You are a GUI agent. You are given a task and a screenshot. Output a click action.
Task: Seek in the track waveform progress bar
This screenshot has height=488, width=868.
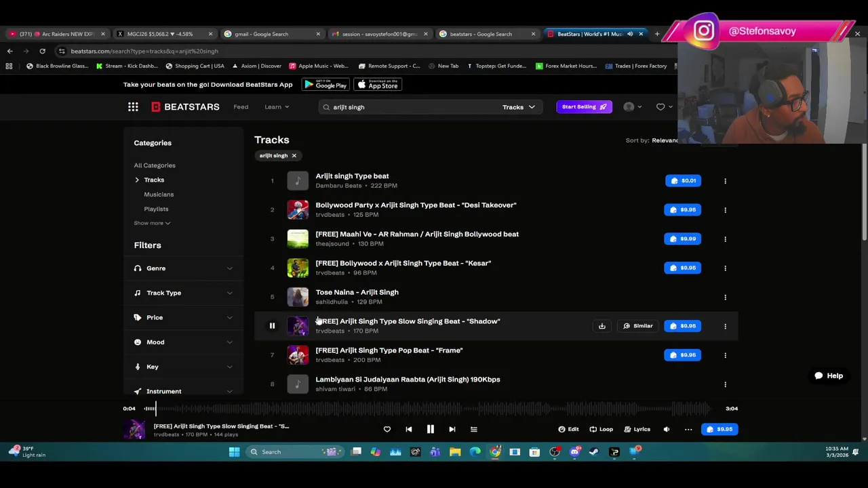click(x=427, y=409)
